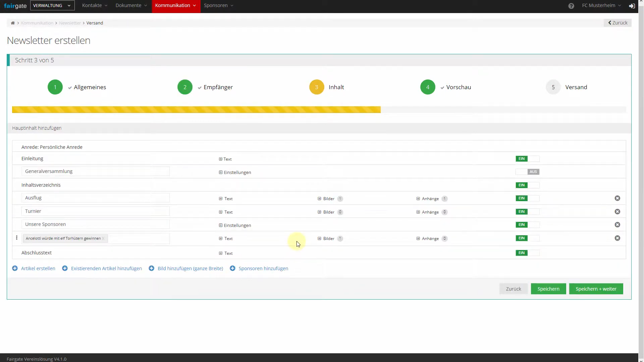Expand Ancelotti row Anhänge section
This screenshot has width=644, height=362.
428,239
